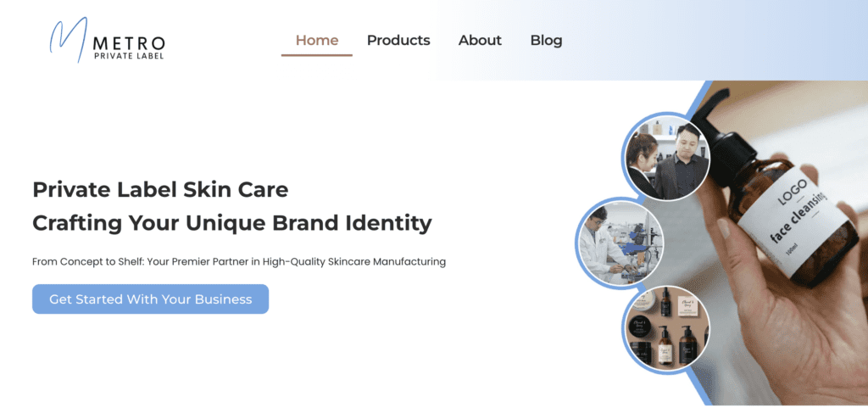
Task: Go to the Home nav tab
Action: [x=317, y=41]
